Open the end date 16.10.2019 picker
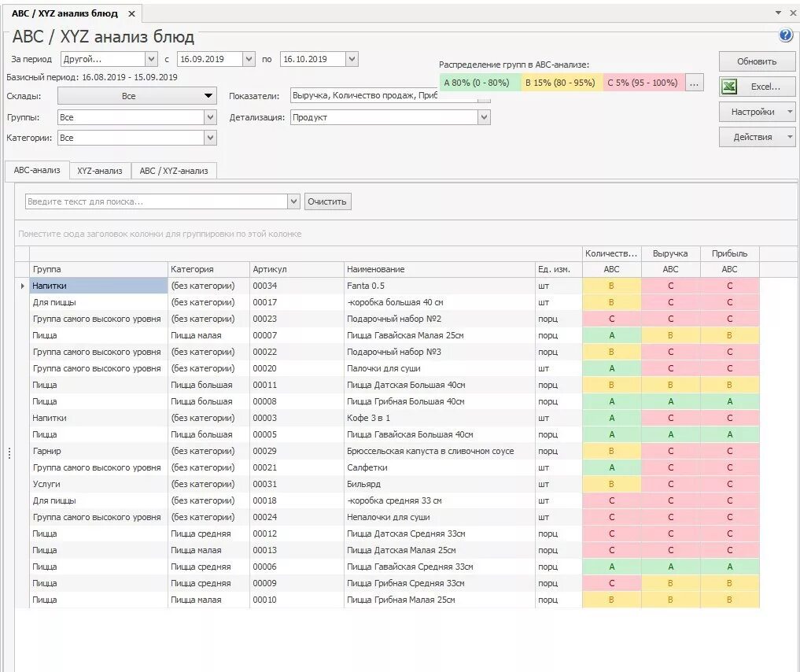 352,59
